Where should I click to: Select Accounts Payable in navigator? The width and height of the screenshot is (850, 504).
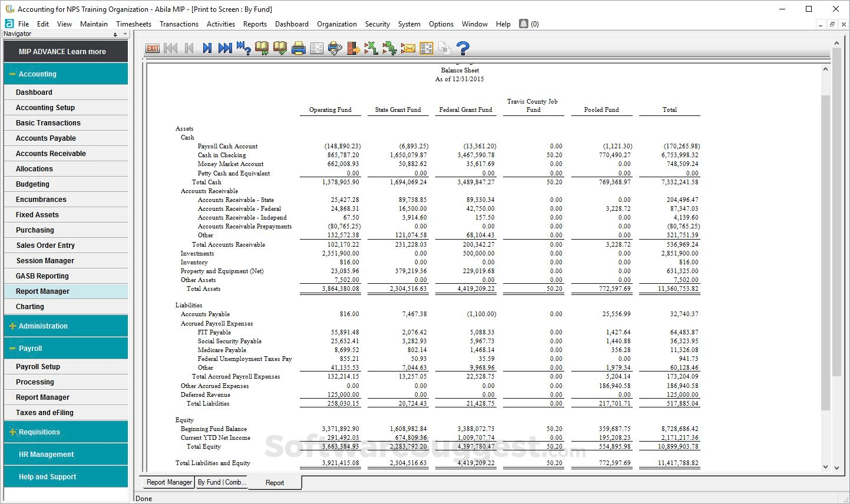(x=66, y=138)
